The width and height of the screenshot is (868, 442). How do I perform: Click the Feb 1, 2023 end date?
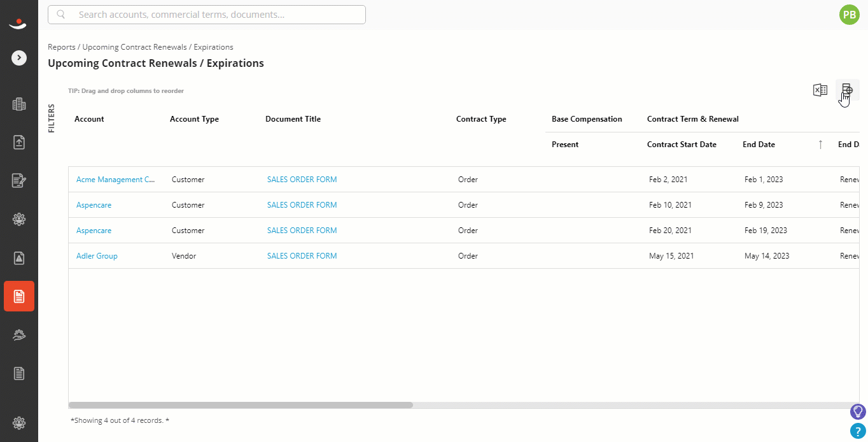coord(764,180)
